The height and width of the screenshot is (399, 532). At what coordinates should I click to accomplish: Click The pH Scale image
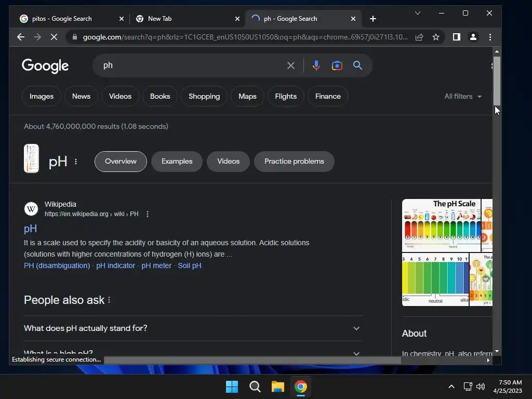coord(441,225)
